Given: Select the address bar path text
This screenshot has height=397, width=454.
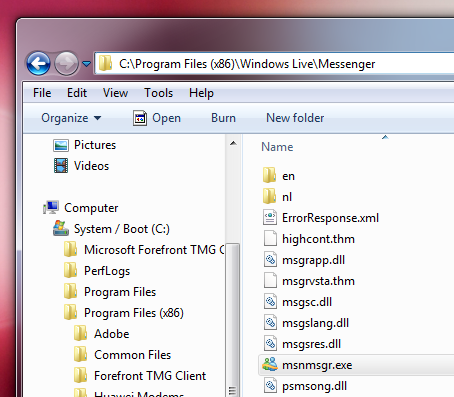Looking at the screenshot, I should coord(247,64).
